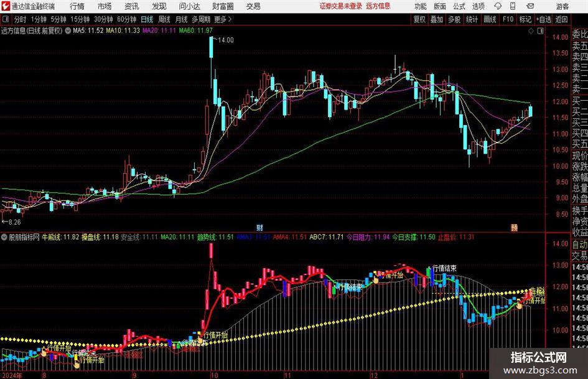
Task: Click the MA60: 11.97 indicator value
Action: point(196,30)
